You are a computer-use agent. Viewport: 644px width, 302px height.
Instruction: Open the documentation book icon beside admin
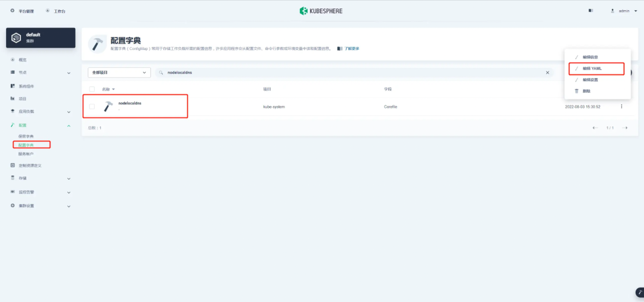pyautogui.click(x=590, y=11)
